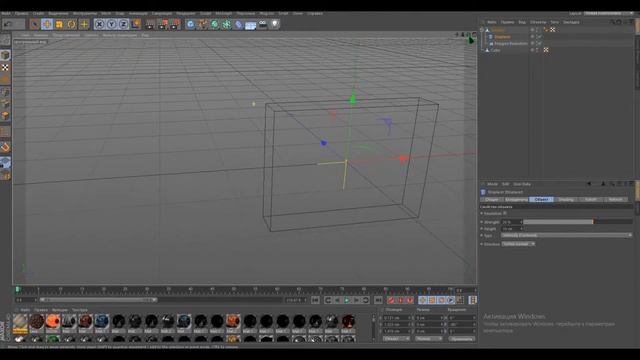Image resolution: width=640 pixels, height=360 pixels.
Task: Open the User Data menu in Attribute Manager
Action: [x=522, y=184]
